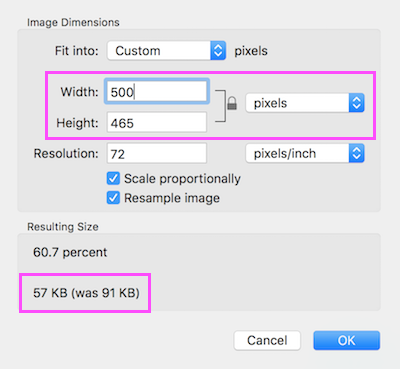This screenshot has height=369, width=400.
Task: Open the Fit into Custom dropdown
Action: 167,51
